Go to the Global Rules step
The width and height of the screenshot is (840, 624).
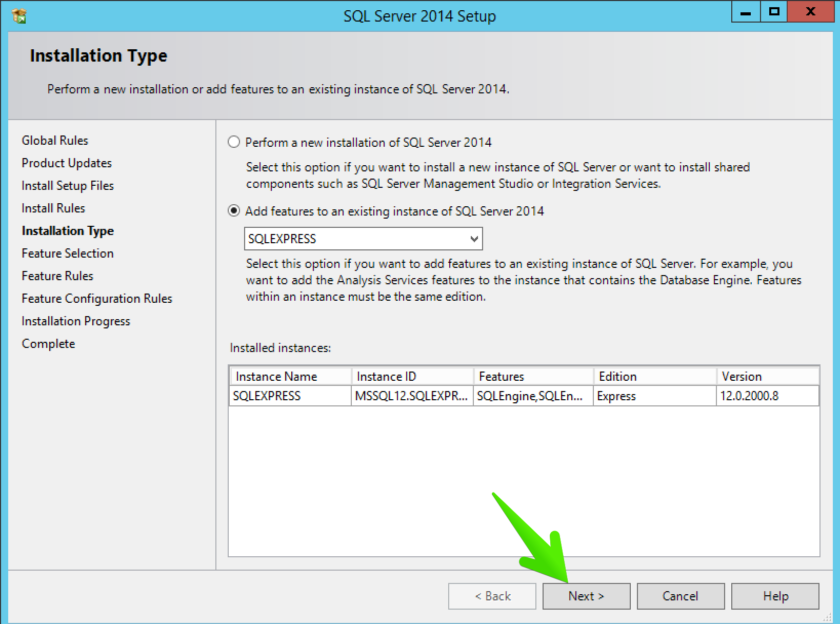click(x=55, y=141)
